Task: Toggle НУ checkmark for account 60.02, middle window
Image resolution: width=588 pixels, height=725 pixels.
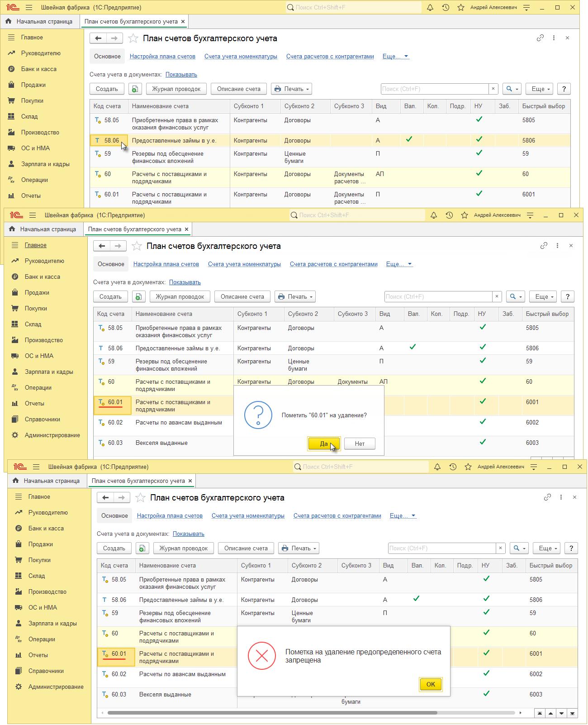Action: point(483,422)
